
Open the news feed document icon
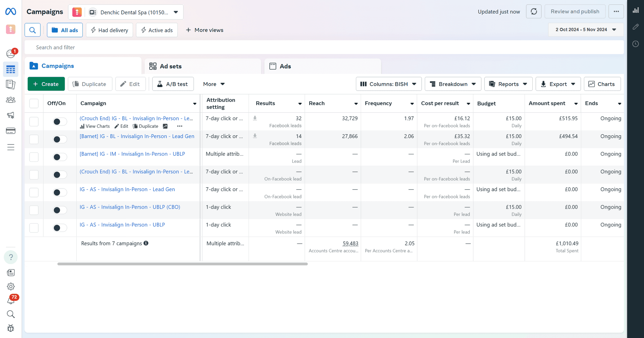[11, 273]
